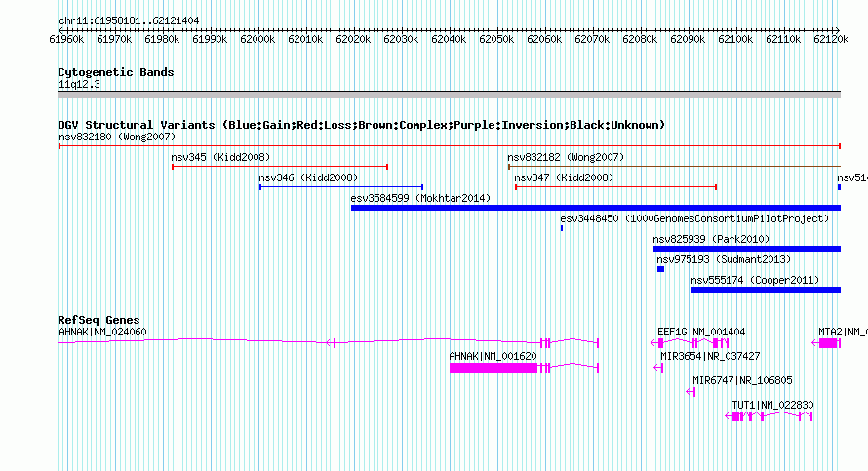
Task: Select the red nsv347 loss bar
Action: click(615, 187)
